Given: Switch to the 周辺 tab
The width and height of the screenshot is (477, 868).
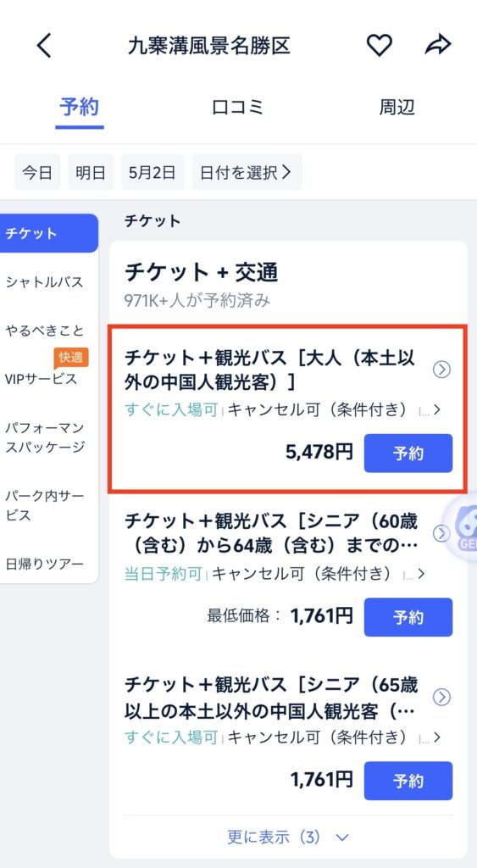Looking at the screenshot, I should [x=397, y=108].
